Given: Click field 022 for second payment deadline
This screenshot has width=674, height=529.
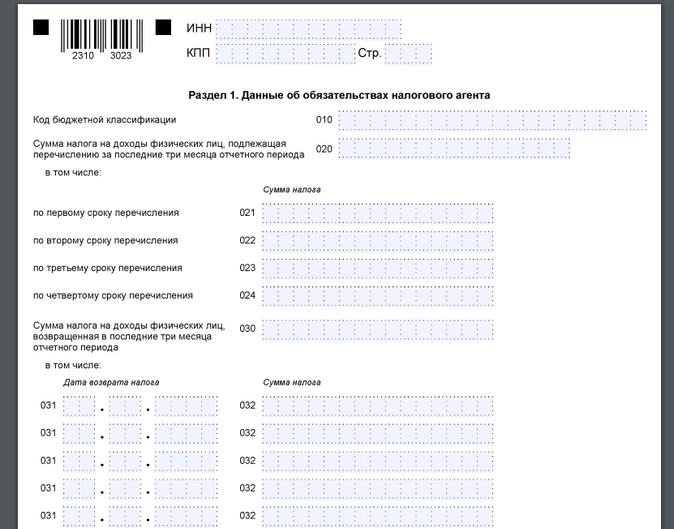Looking at the screenshot, I should point(377,241).
